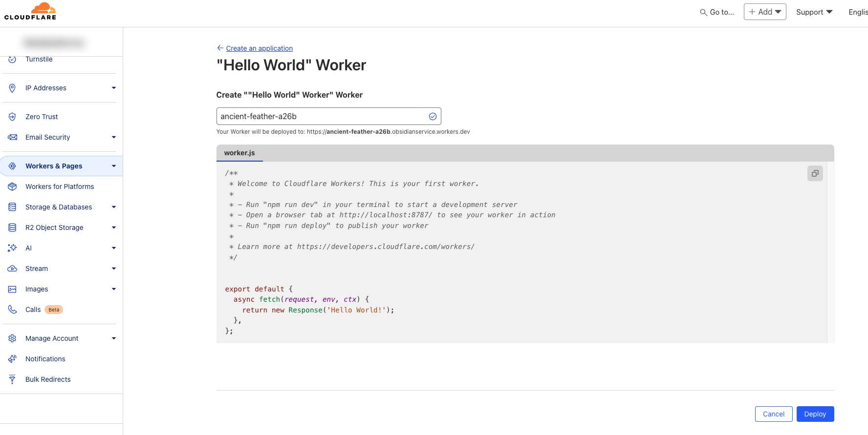Screen dimensions: 868x435
Task: Click the Cloudflare logo
Action: coord(30,11)
